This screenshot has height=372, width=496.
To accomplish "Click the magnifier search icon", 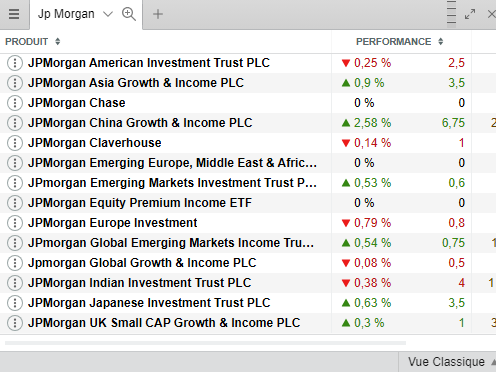I will pos(129,14).
